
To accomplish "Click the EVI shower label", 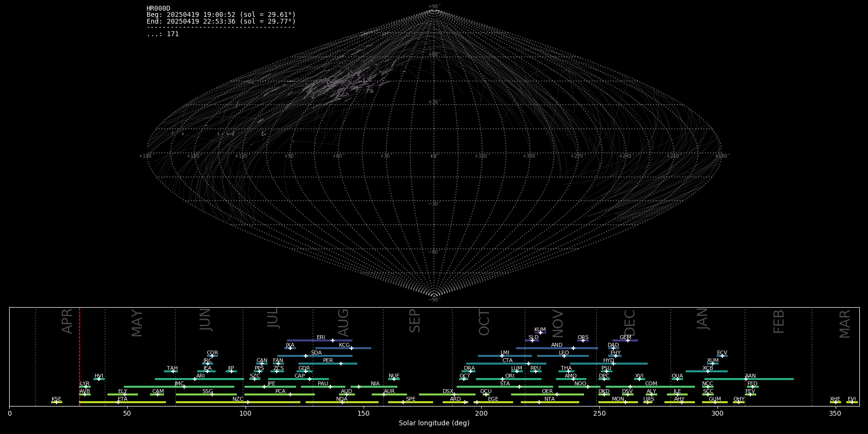I will (852, 399).
